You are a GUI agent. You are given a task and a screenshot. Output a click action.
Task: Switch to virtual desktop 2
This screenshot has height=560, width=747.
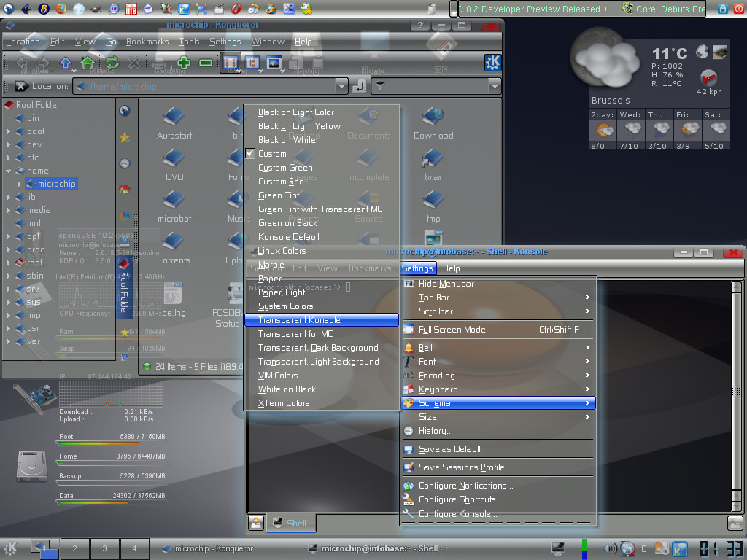coord(75,548)
